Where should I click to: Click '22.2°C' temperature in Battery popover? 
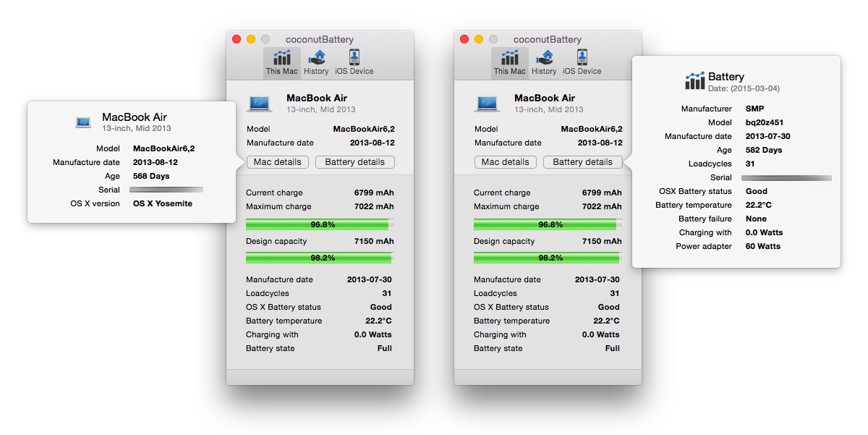tap(759, 205)
